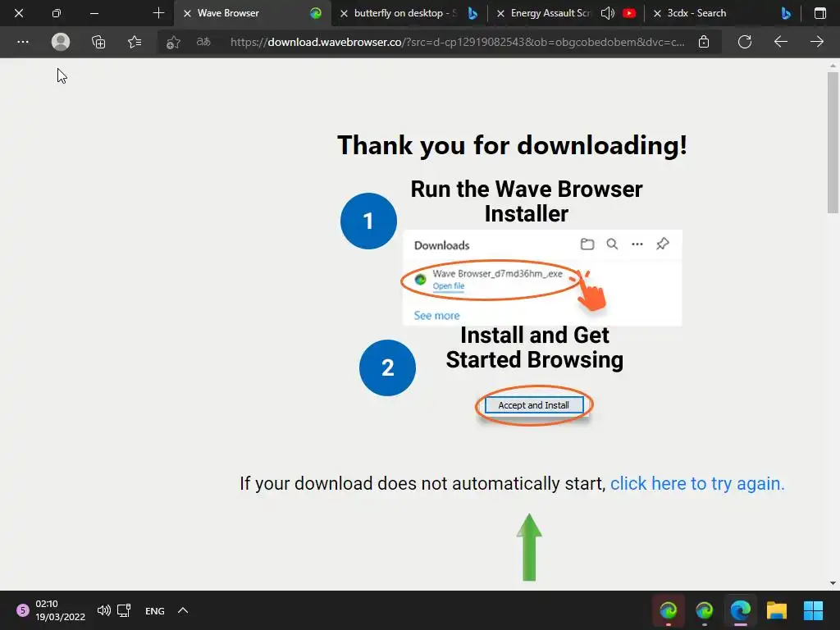Click the scrollbar up arrow
Image resolution: width=840 pixels, height=630 pixels.
[x=833, y=66]
